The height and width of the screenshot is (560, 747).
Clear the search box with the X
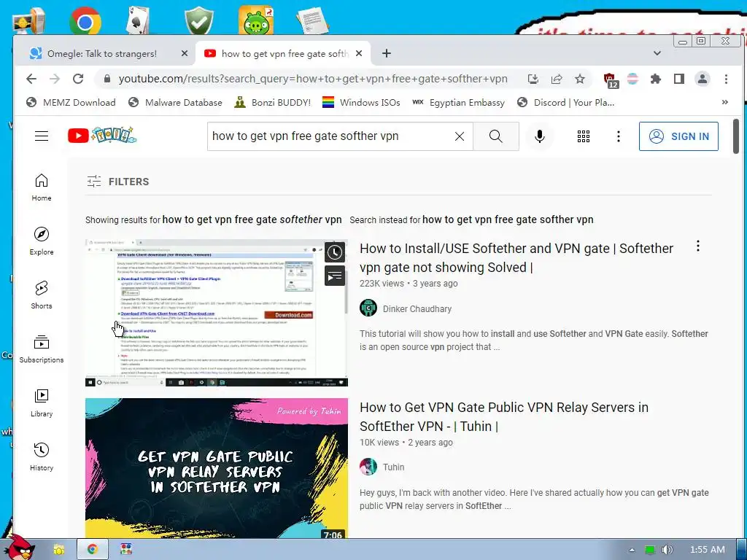[x=460, y=136]
